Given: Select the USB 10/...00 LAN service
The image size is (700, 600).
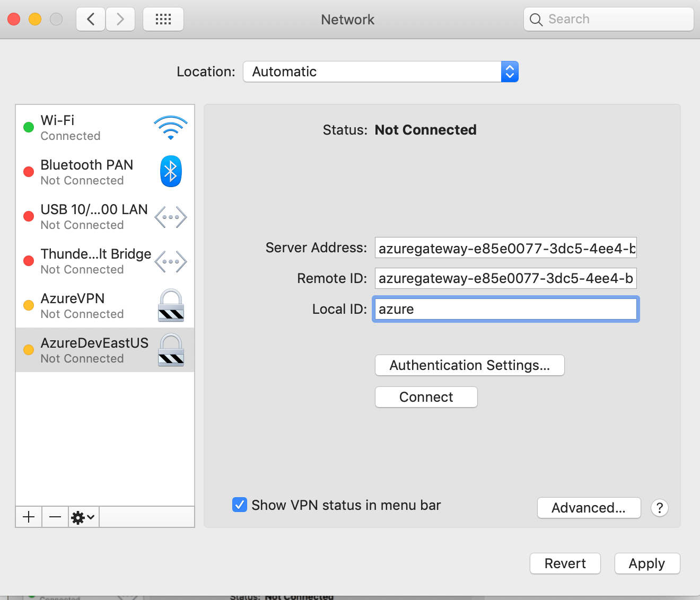Looking at the screenshot, I should 105,216.
